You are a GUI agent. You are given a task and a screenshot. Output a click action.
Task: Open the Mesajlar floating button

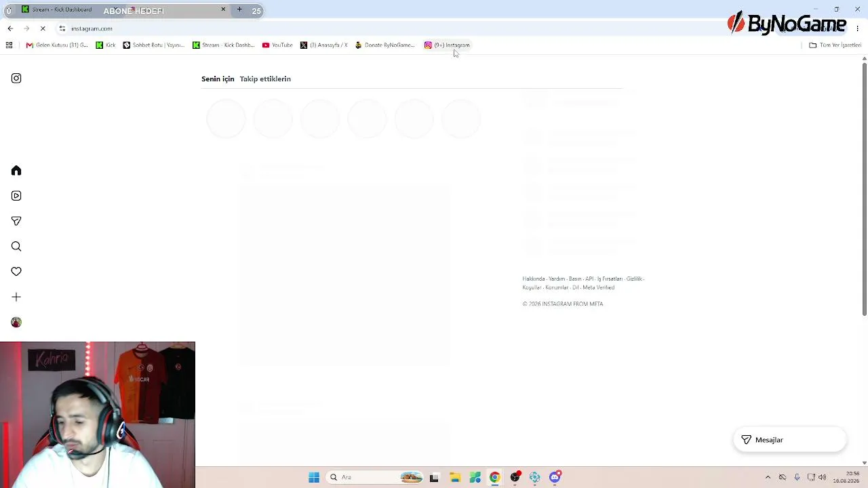coord(790,440)
